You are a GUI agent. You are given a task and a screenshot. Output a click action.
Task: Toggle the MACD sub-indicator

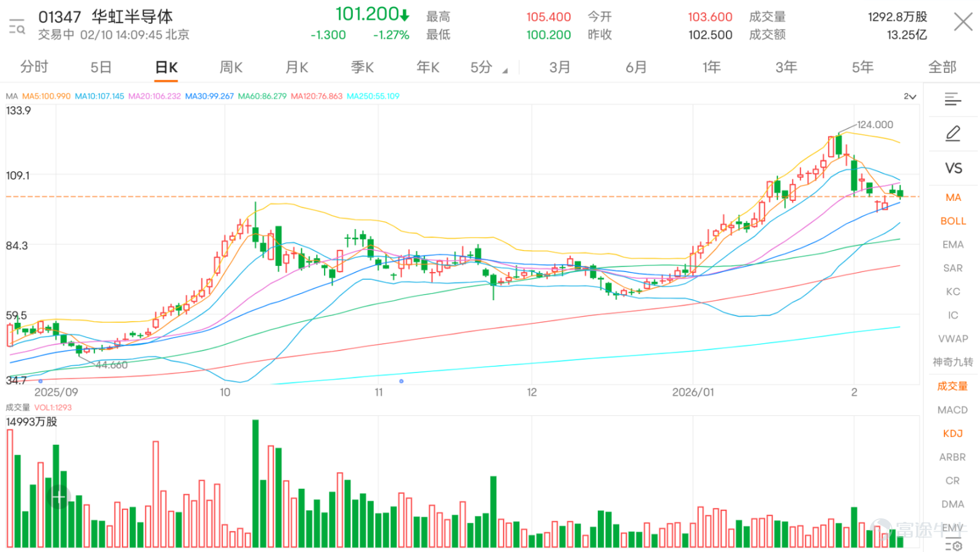point(952,410)
